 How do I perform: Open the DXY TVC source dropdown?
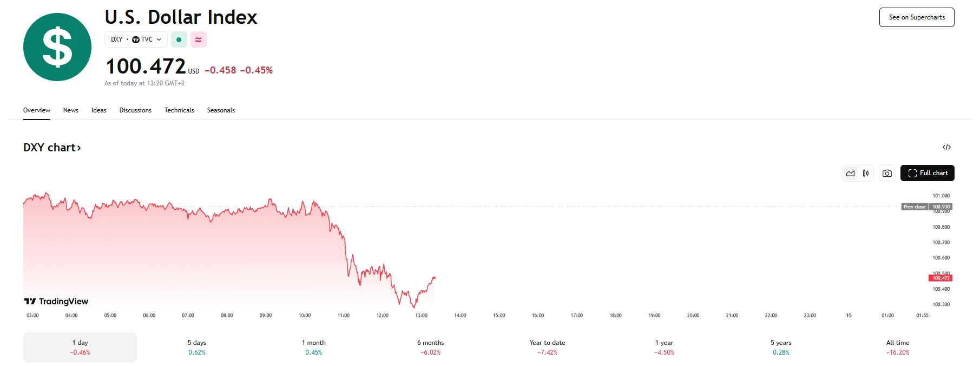pos(136,39)
